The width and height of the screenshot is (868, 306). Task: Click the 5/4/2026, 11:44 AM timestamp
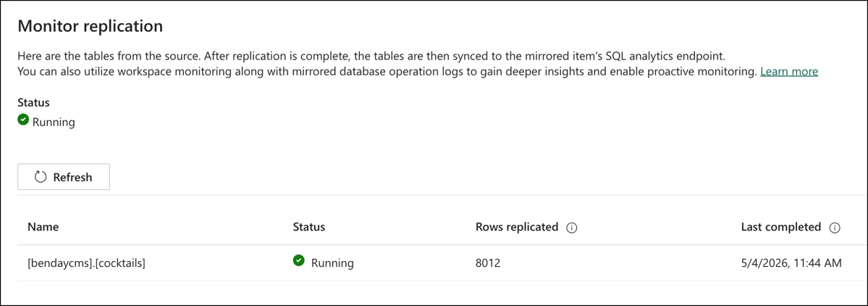coord(791,263)
